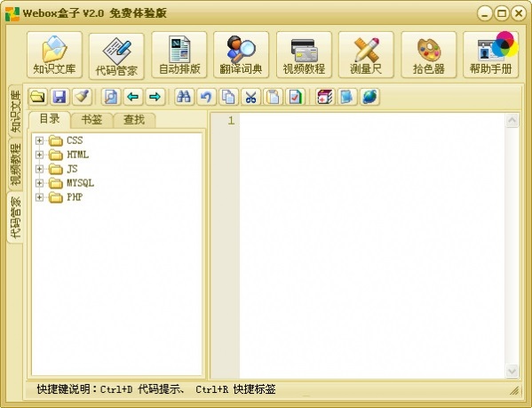Select the vertical 知识文库 side tab
This screenshot has height=408, width=532.
(x=15, y=111)
